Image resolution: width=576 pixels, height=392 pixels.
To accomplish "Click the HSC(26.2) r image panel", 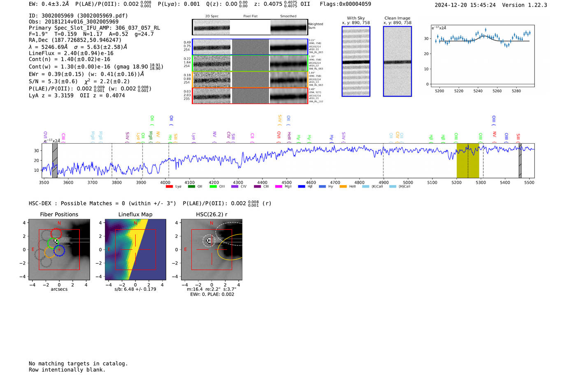I will click(x=211, y=250).
